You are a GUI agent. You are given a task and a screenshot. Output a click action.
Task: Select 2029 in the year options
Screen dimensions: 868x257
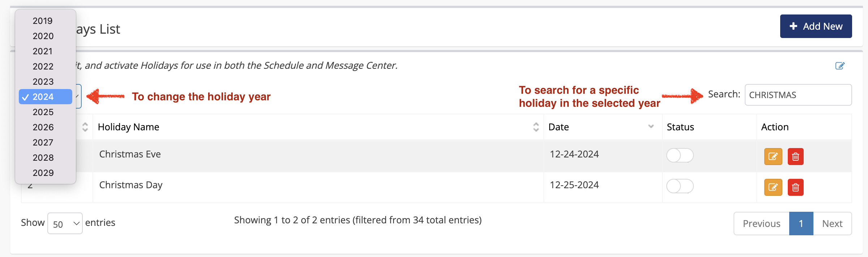pos(43,173)
